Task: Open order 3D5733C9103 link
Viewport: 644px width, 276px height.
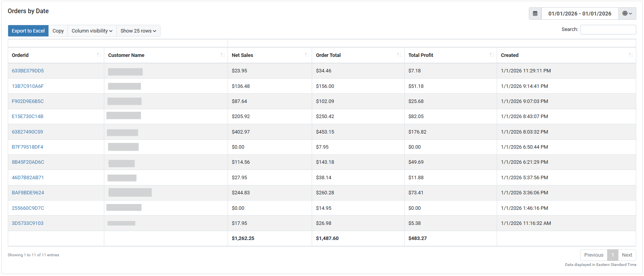Action: 28,223
